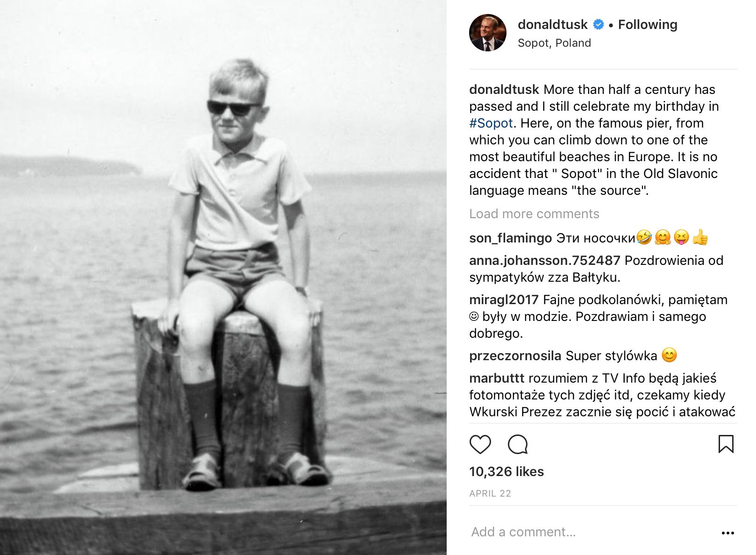Open the #Sopot hashtag link
This screenshot has height=555, width=756.
pyautogui.click(x=491, y=123)
